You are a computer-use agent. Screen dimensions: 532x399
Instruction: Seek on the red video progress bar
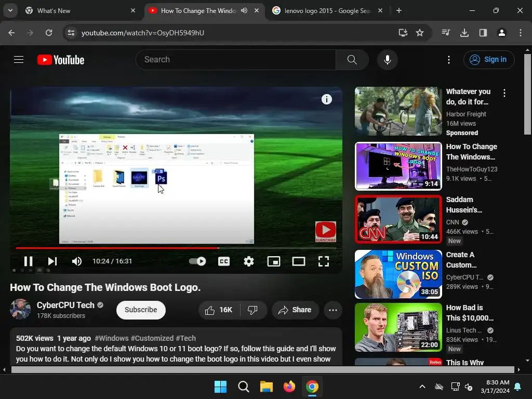coord(176,248)
